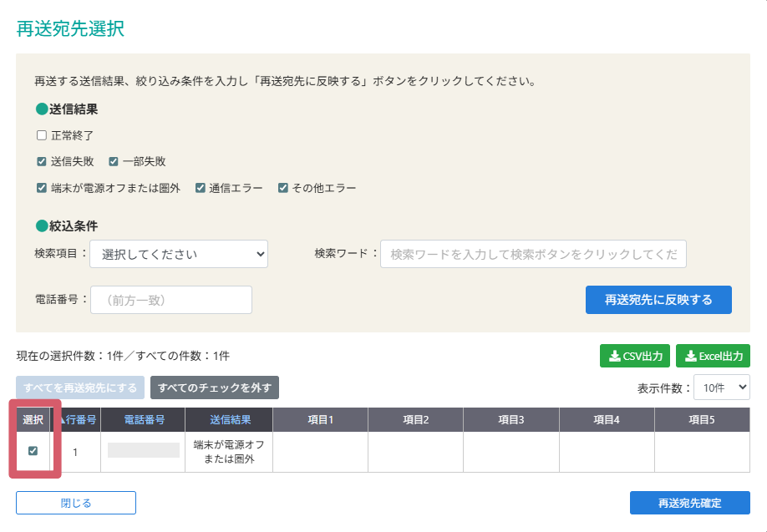Uncheck the 送信失敗 checkbox
This screenshot has width=767, height=532.
point(41,161)
